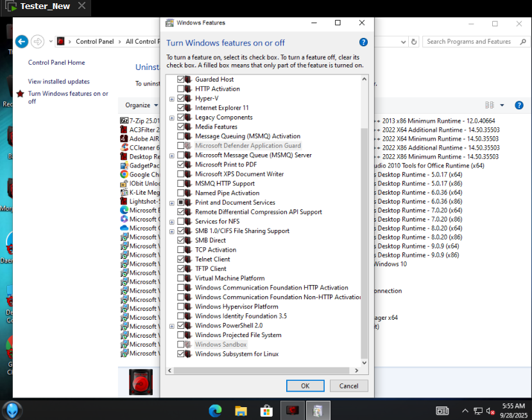Viewport: 532px width, 420px height.
Task: Click Control Panel in the breadcrumb
Action: point(95,42)
